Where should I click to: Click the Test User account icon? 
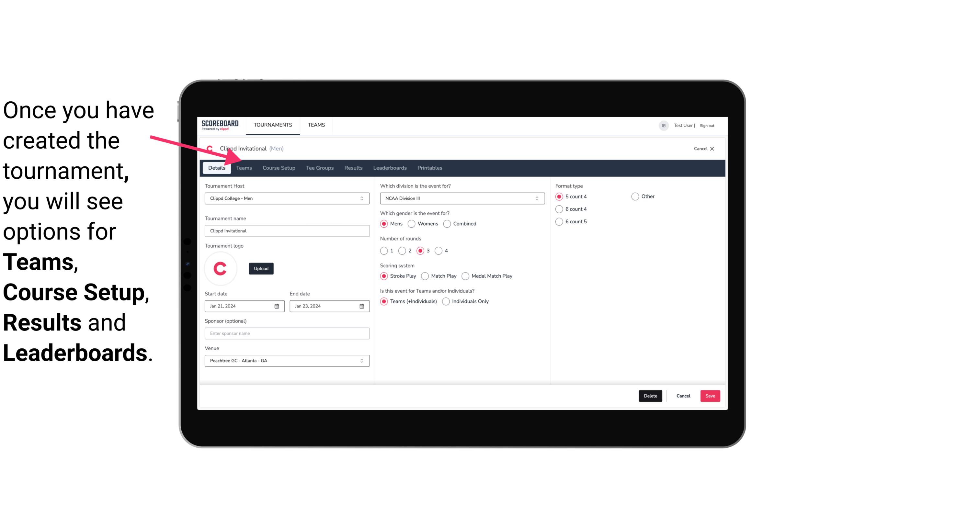point(663,125)
